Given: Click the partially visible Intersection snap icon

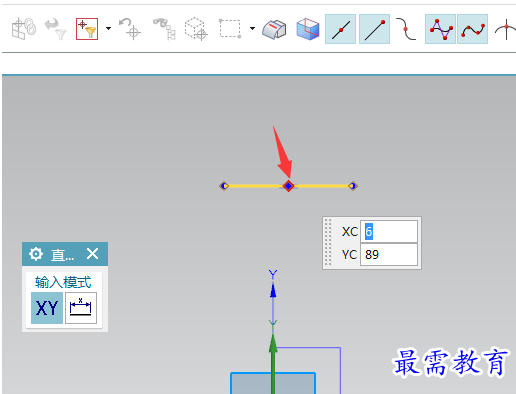Looking at the screenshot, I should (505, 29).
